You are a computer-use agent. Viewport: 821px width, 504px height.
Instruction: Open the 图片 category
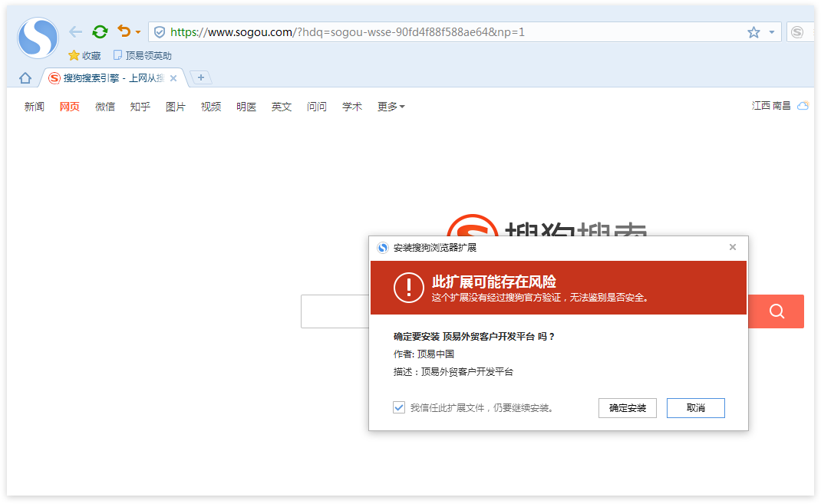(x=176, y=107)
